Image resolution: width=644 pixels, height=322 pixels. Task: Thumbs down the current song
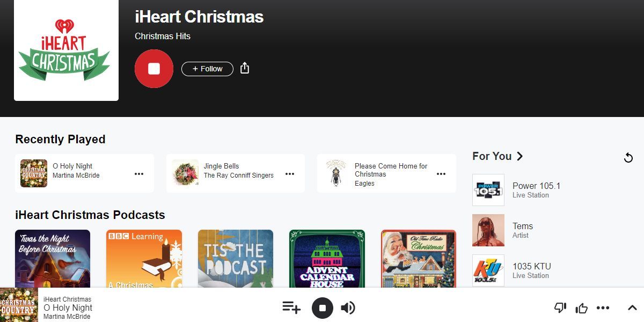[x=560, y=308]
